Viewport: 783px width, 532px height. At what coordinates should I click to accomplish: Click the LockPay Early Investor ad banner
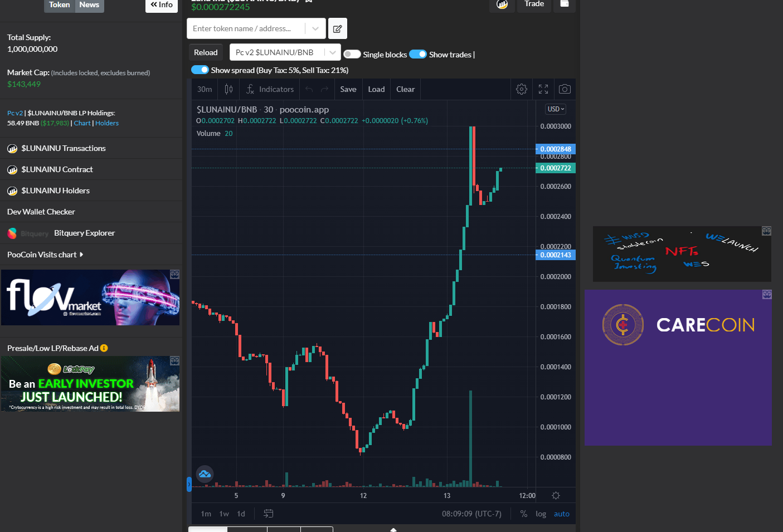coord(90,384)
